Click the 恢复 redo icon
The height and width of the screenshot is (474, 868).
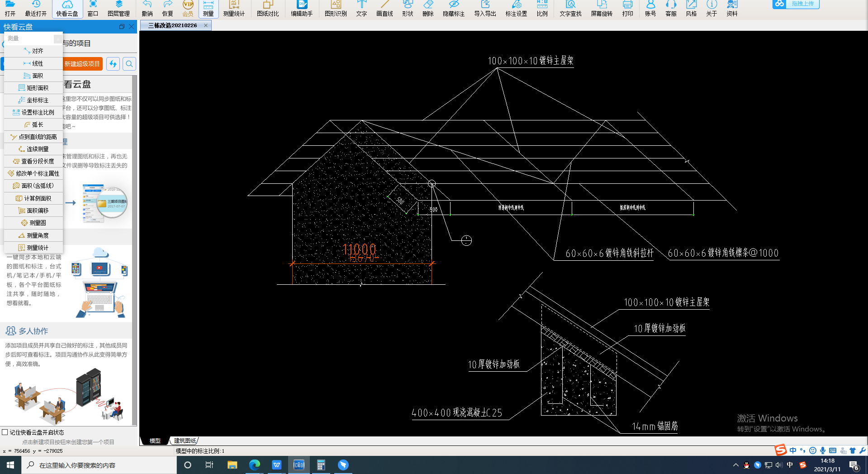(167, 9)
